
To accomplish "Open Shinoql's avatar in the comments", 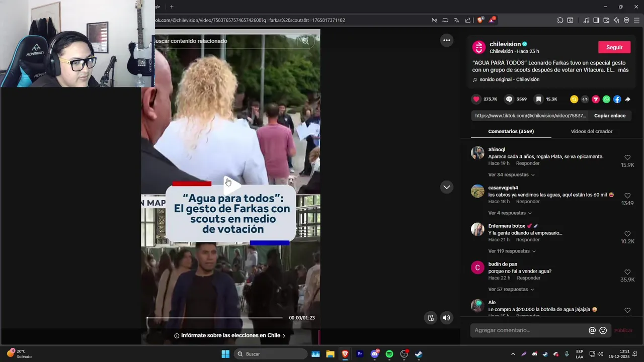I will click(477, 153).
